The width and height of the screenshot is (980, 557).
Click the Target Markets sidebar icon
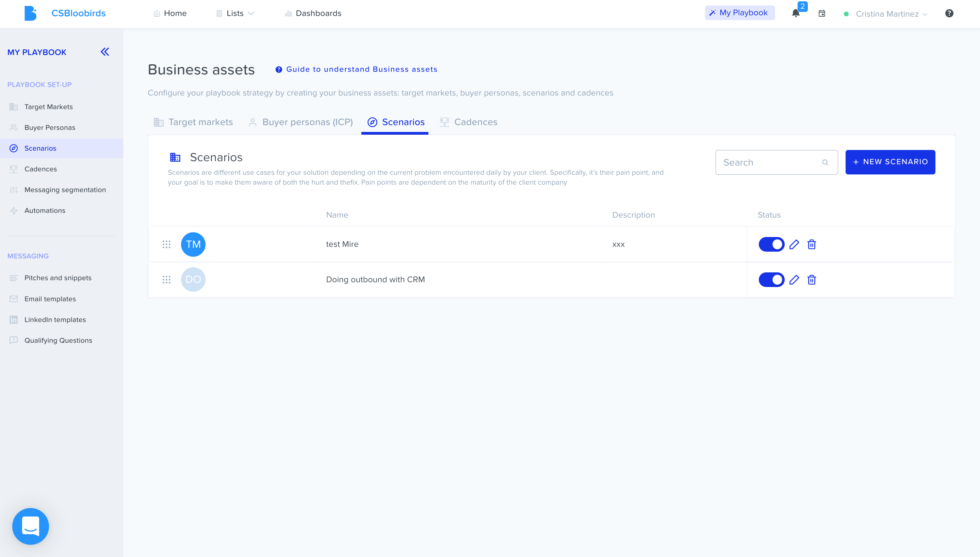(x=14, y=107)
